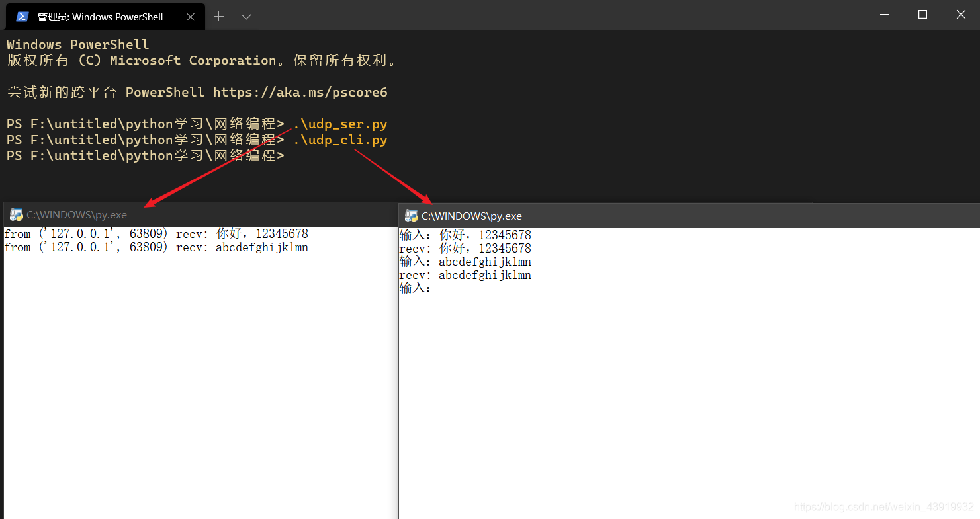Click client line '输入: abcdefghijklmn'
This screenshot has height=519, width=980.
(x=465, y=261)
